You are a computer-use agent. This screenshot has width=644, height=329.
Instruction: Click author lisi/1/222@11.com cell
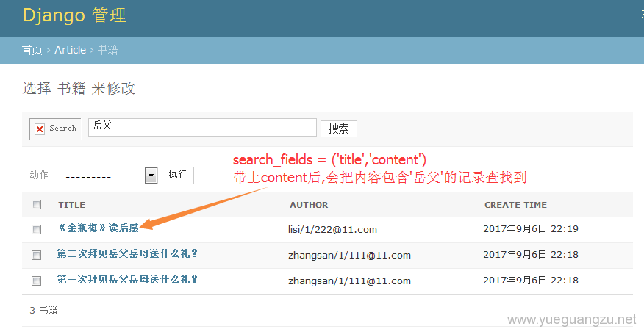click(x=332, y=229)
